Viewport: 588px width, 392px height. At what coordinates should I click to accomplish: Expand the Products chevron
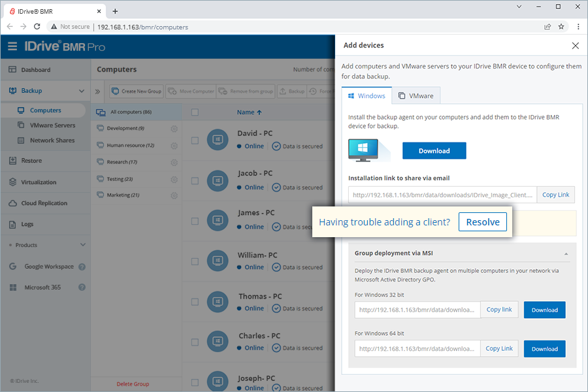[x=83, y=245]
